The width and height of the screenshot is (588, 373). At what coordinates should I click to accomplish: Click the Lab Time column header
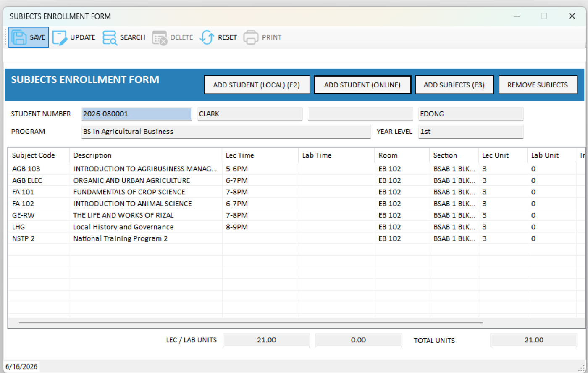[x=336, y=155]
